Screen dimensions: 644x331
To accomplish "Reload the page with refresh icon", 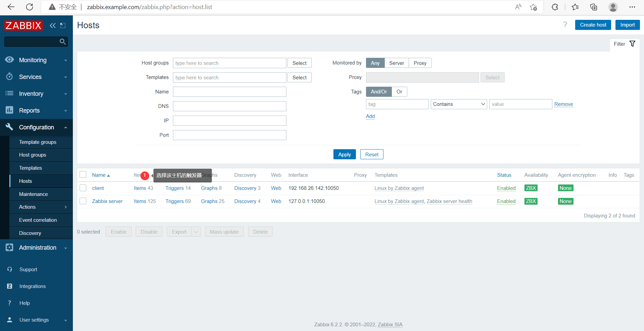I will click(30, 7).
